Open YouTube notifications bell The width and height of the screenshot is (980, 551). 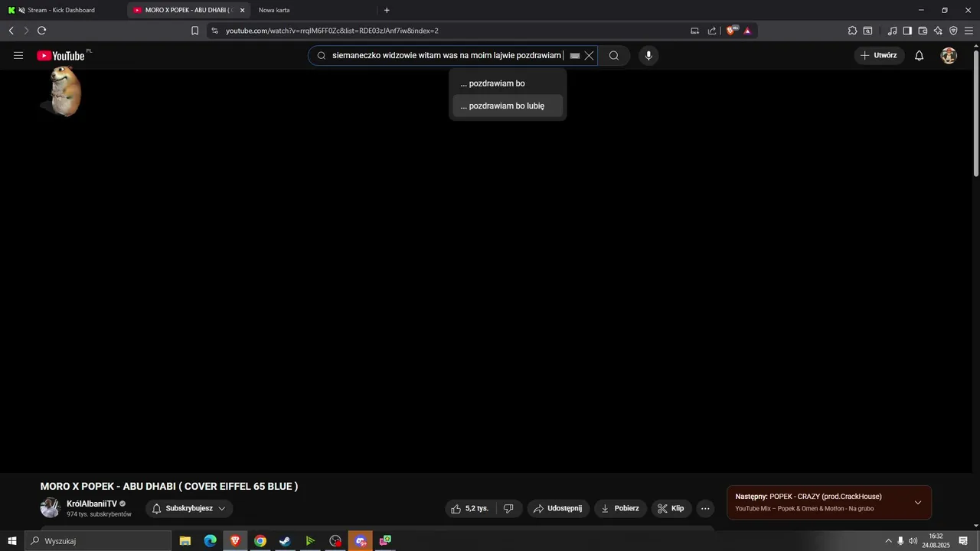pos(920,55)
